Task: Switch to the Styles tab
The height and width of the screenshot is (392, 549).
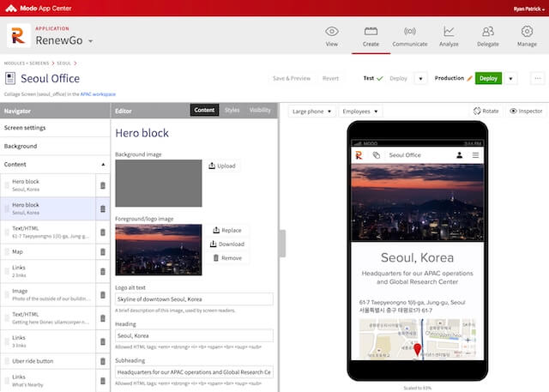Action: tap(232, 111)
